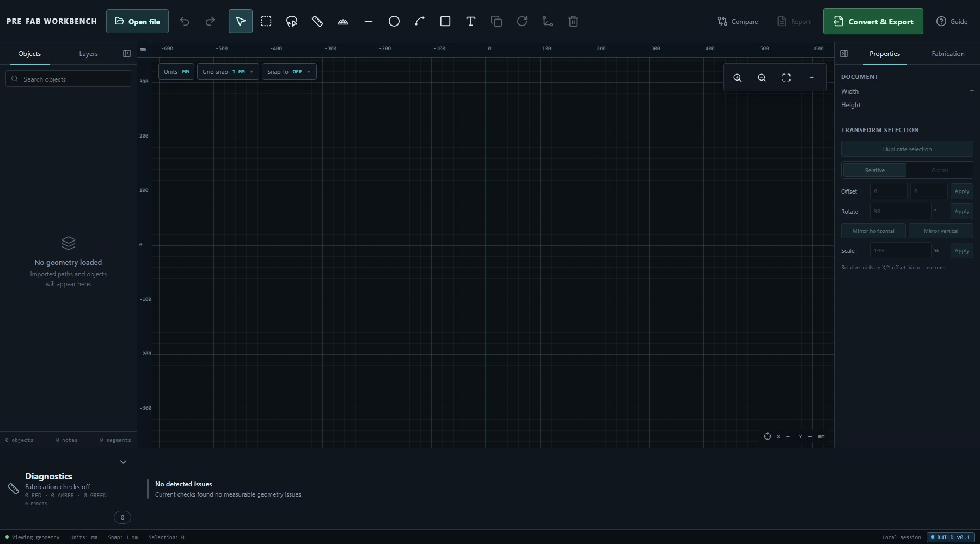Toggle Units MM setting
This screenshot has width=980, height=544.
[x=176, y=72]
